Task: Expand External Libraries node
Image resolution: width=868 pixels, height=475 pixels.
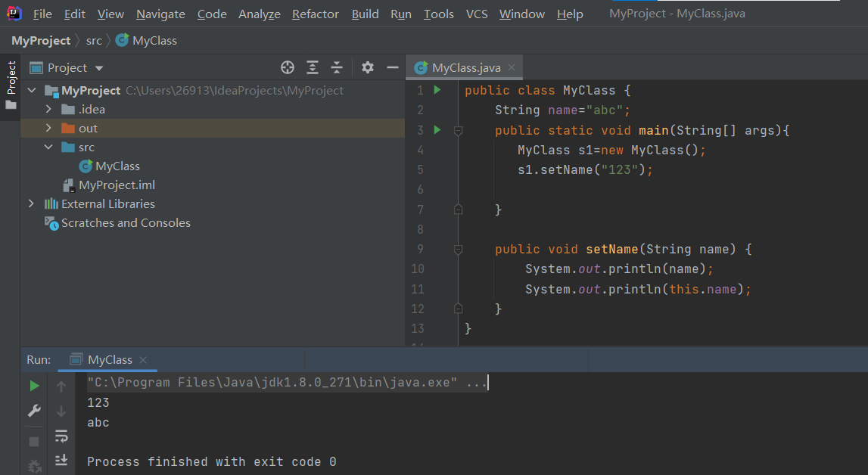Action: 32,203
